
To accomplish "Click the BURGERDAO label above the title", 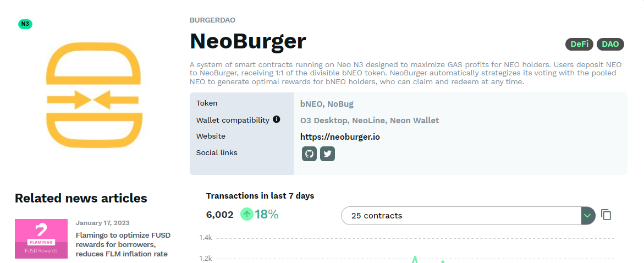I will (212, 20).
